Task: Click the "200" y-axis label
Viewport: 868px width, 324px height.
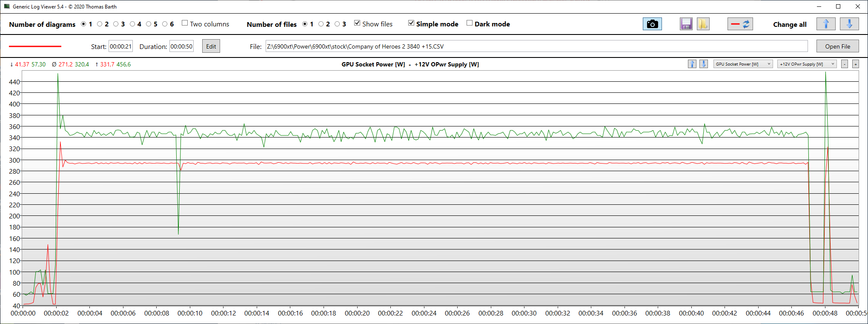Action: tap(14, 216)
